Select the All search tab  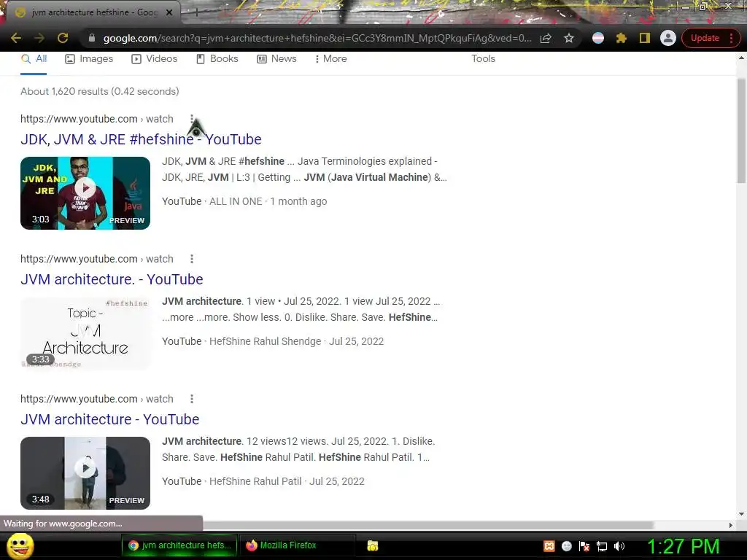34,59
